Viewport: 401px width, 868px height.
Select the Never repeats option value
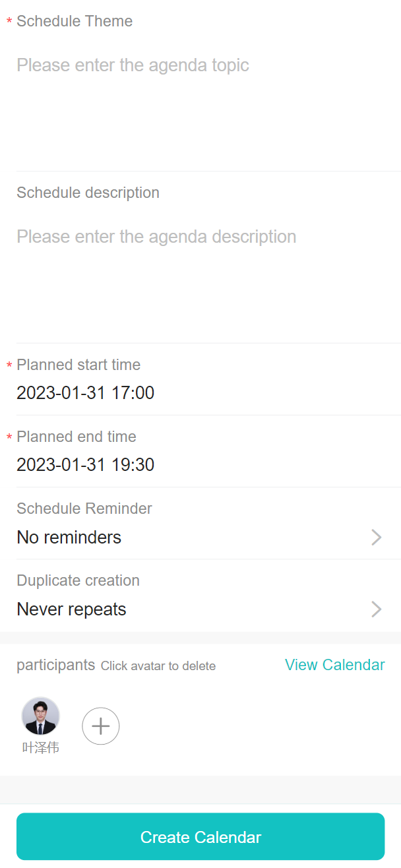tap(71, 609)
